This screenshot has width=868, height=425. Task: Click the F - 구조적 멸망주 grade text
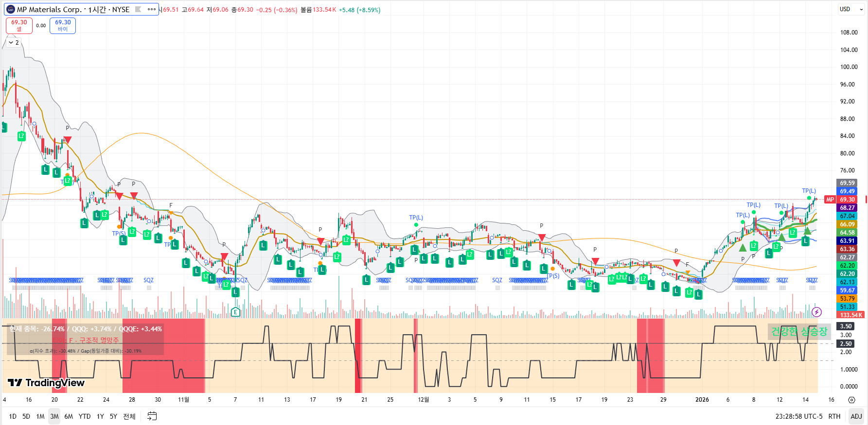[x=94, y=340]
